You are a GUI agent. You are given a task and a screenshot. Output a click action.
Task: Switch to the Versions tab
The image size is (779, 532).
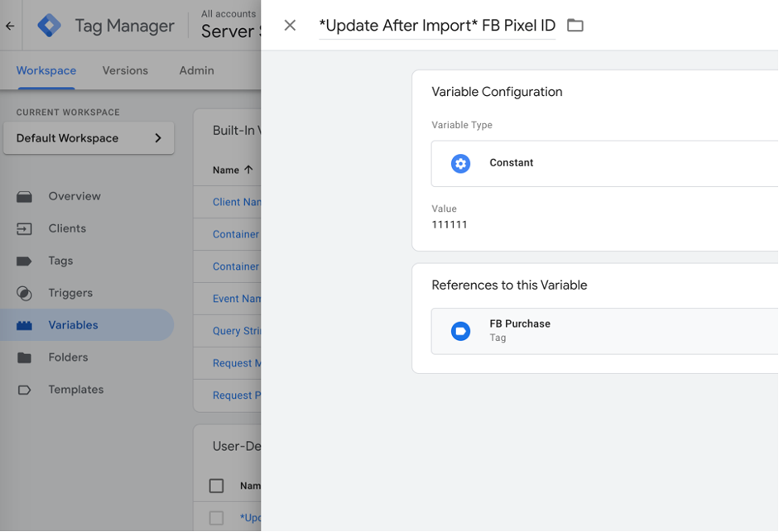[125, 70]
